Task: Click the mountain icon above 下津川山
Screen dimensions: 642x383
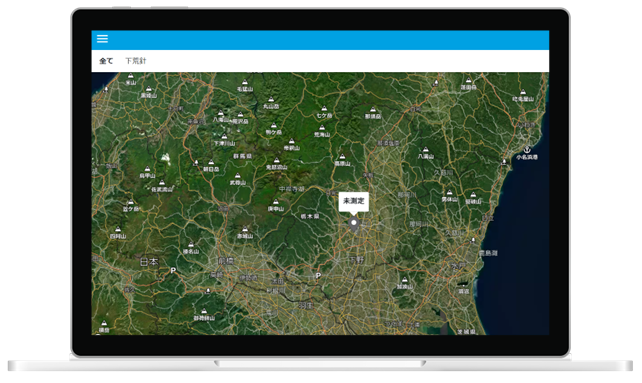Action: coord(224,136)
